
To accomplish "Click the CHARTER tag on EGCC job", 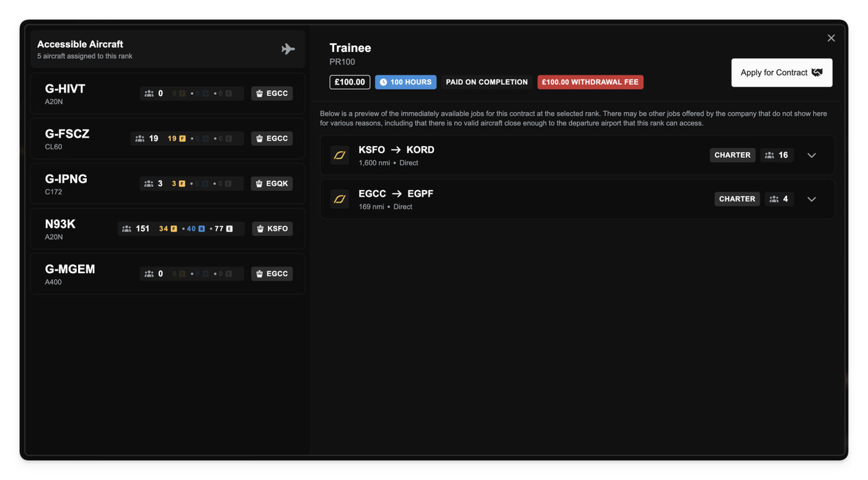I will pyautogui.click(x=737, y=199).
